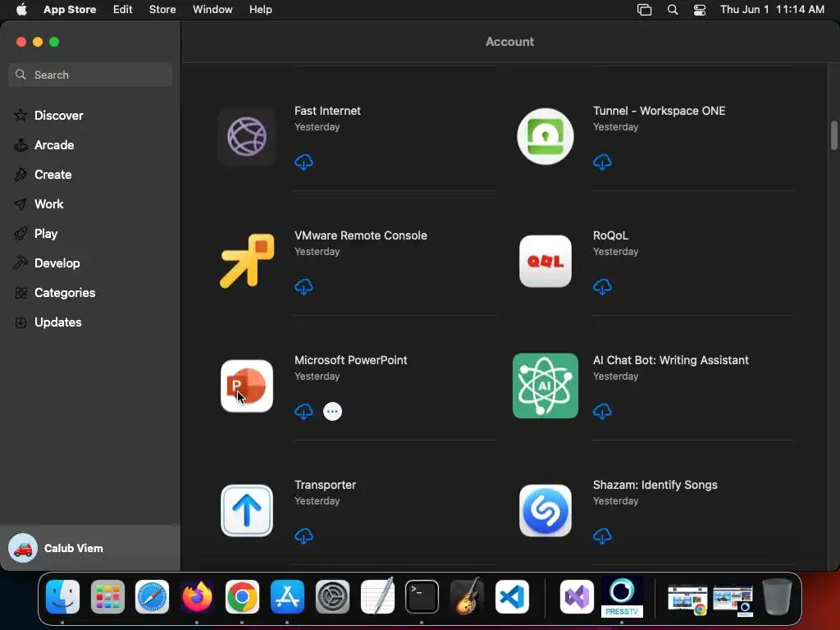Screen dimensions: 840x630
Task: Open the Fast Internet app icon
Action: click(x=246, y=137)
